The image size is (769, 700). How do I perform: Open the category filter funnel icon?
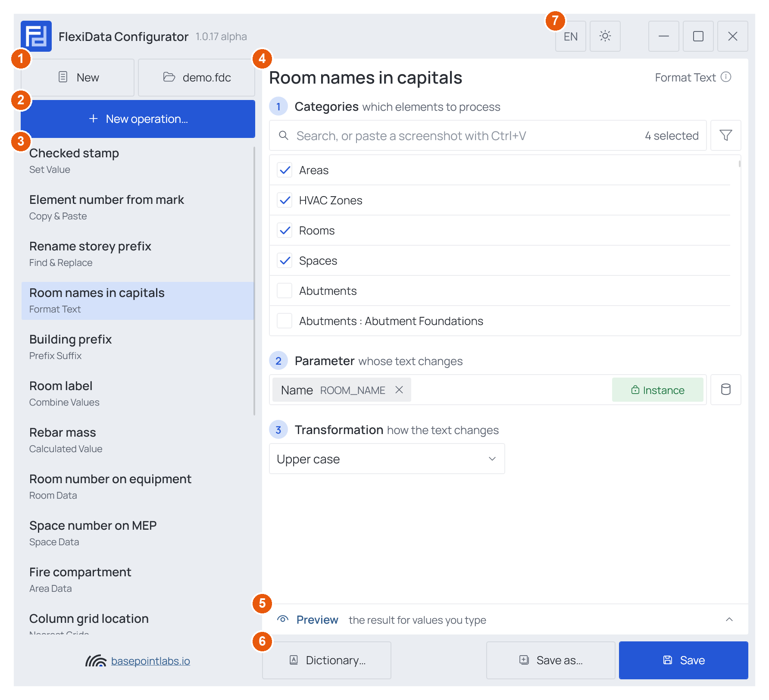[726, 135]
